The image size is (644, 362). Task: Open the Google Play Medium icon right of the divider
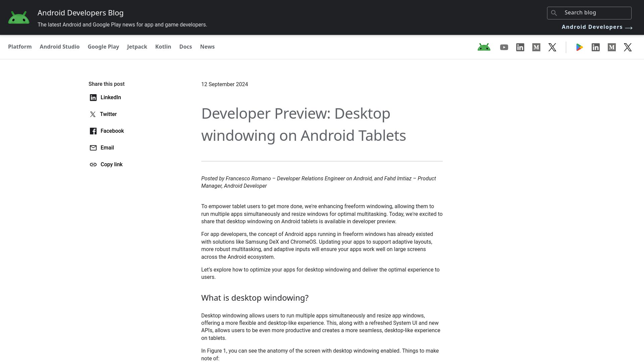[x=612, y=47]
